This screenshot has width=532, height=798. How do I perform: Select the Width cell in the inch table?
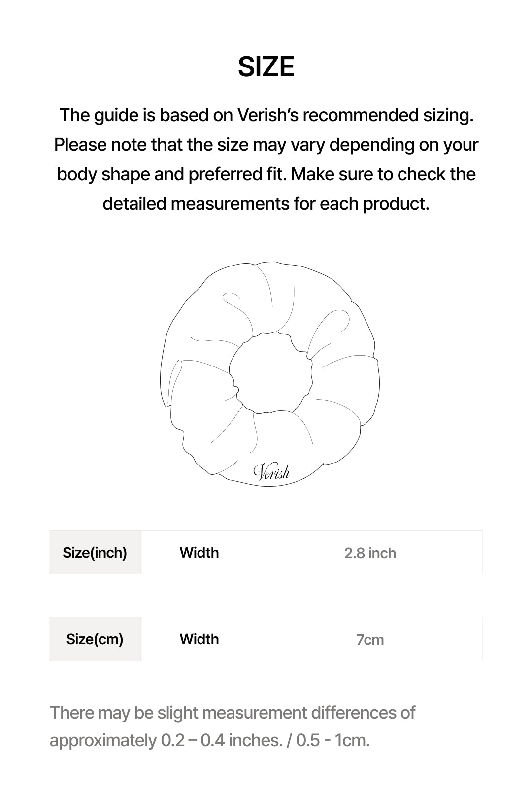click(199, 553)
